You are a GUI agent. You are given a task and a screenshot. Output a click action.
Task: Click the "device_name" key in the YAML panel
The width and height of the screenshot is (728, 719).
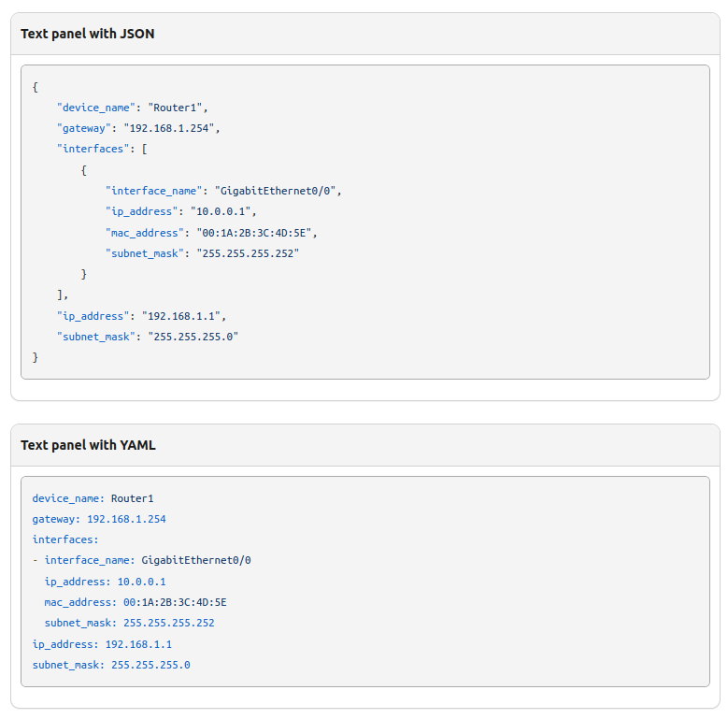point(68,498)
